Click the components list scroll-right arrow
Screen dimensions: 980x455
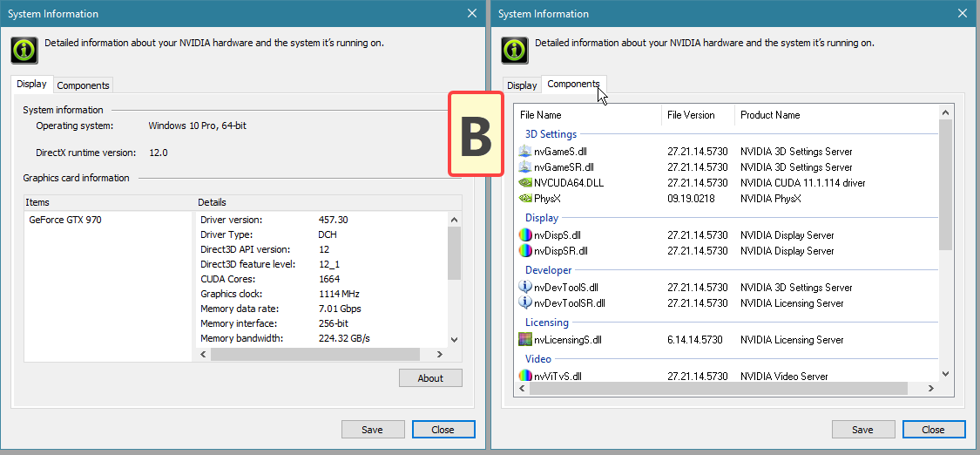click(930, 388)
